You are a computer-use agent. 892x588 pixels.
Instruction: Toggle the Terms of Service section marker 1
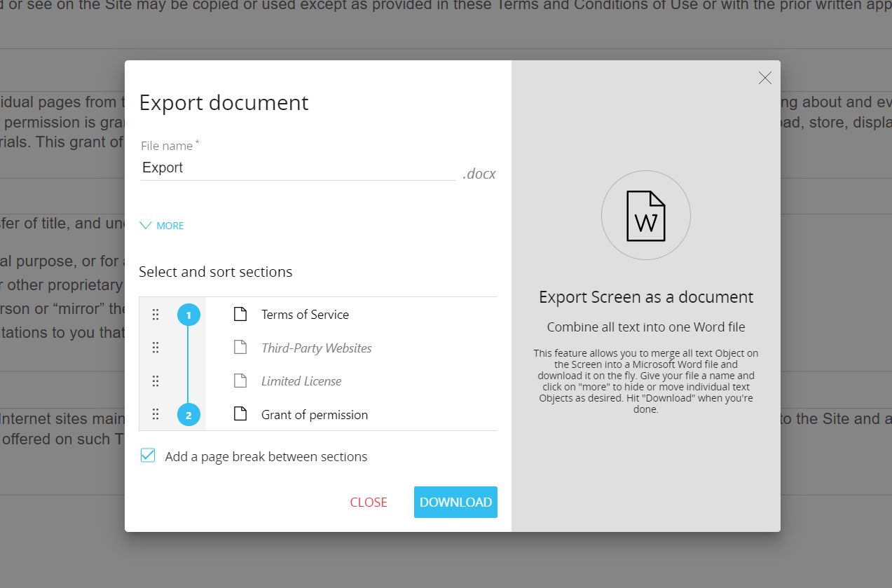click(188, 315)
